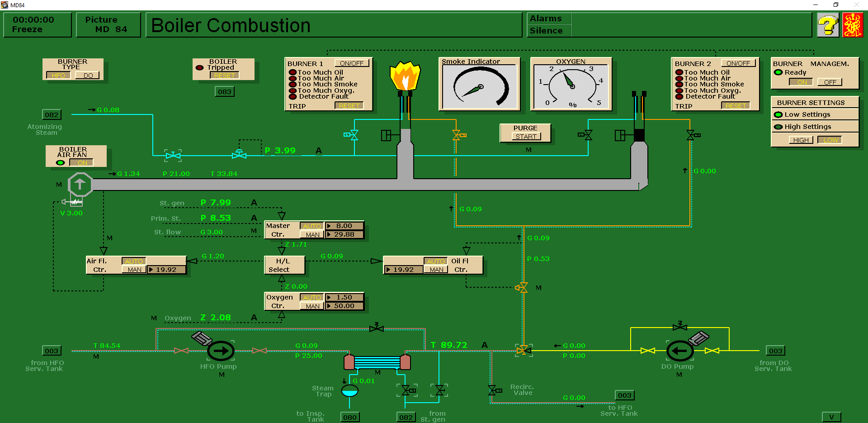Select HFO burner type

click(x=58, y=76)
